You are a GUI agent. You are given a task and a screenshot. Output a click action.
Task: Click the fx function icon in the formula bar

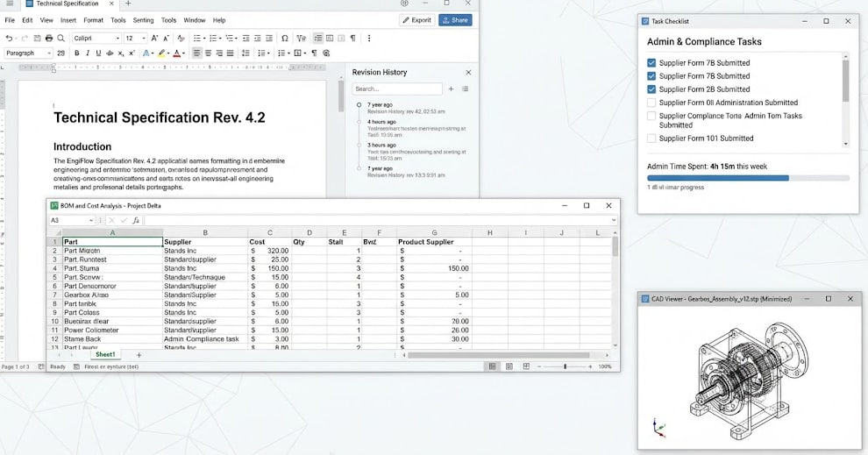[x=136, y=220]
